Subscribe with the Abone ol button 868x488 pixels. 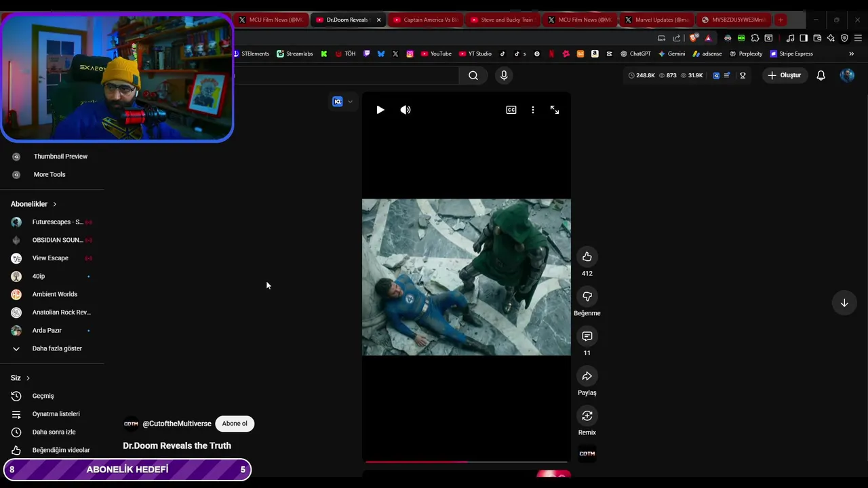(235, 424)
